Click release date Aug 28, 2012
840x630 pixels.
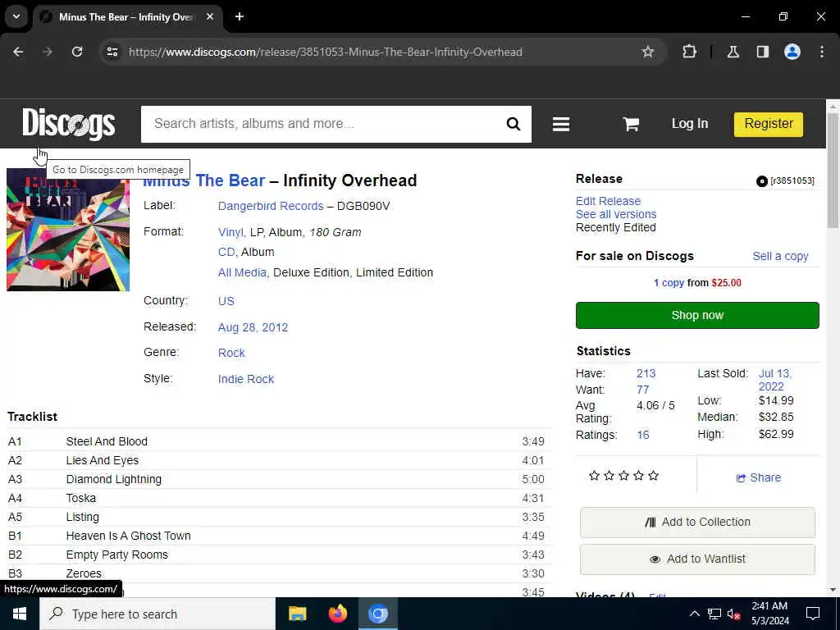pyautogui.click(x=253, y=327)
